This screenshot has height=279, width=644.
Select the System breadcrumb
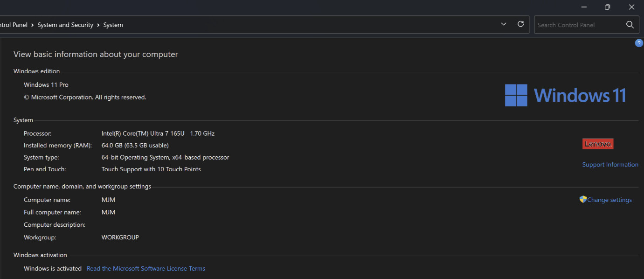pyautogui.click(x=113, y=25)
